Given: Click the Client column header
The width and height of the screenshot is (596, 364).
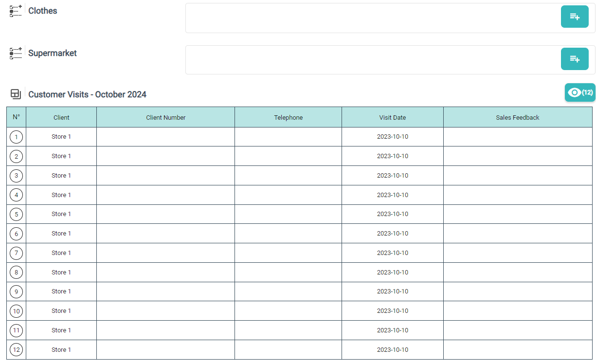Looking at the screenshot, I should (61, 117).
